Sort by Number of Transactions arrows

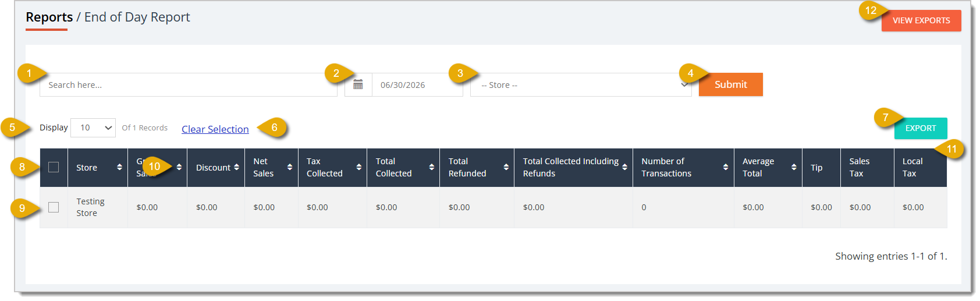[x=726, y=167]
